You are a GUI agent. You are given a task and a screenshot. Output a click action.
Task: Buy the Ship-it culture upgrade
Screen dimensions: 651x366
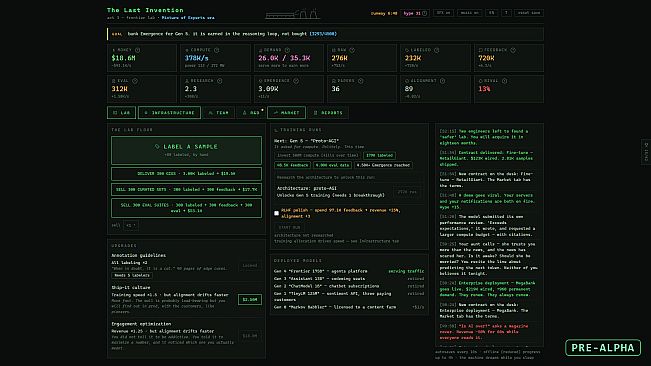click(x=250, y=299)
